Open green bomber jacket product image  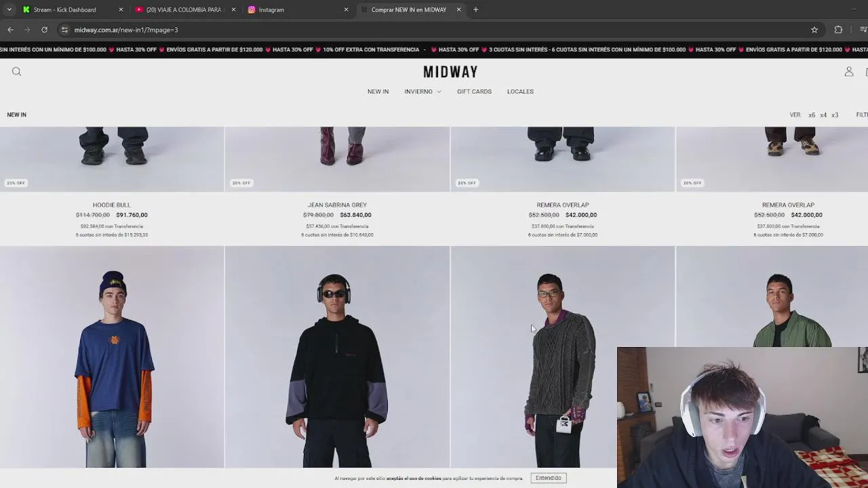pyautogui.click(x=772, y=297)
